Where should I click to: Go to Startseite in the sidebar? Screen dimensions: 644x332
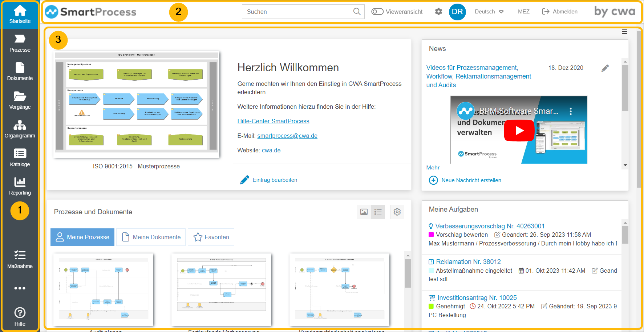[x=20, y=15]
